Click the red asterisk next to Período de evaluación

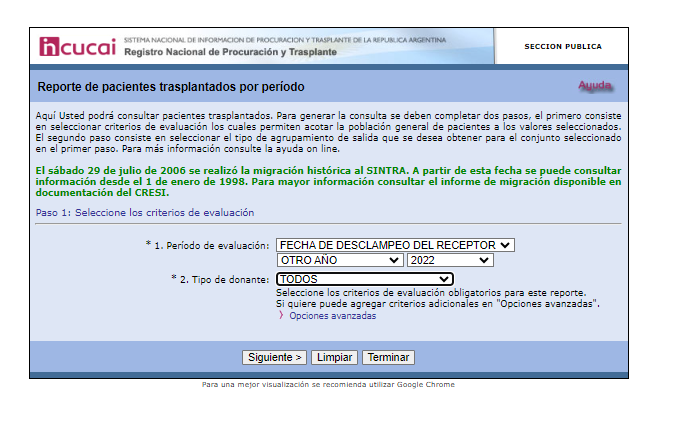coord(148,244)
